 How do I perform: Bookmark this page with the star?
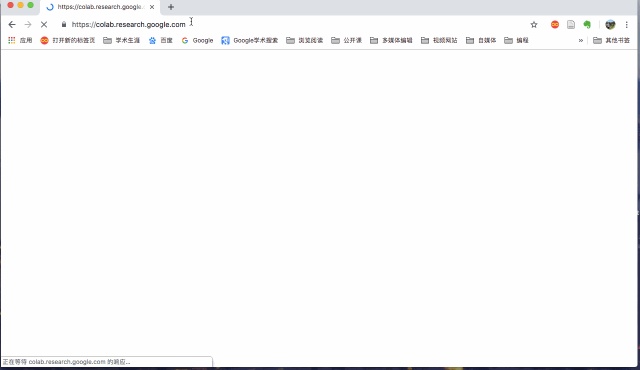(x=534, y=24)
